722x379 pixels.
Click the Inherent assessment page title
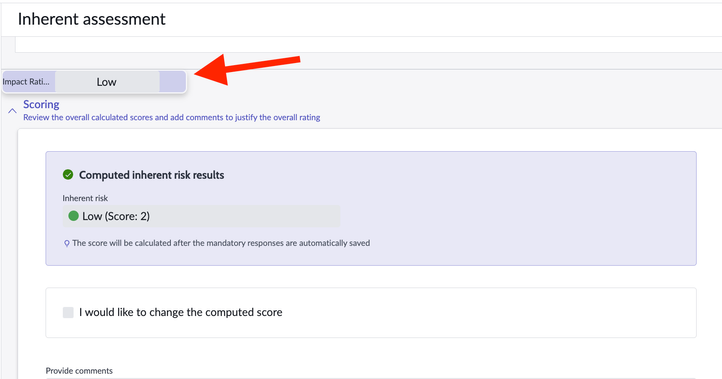pos(92,19)
